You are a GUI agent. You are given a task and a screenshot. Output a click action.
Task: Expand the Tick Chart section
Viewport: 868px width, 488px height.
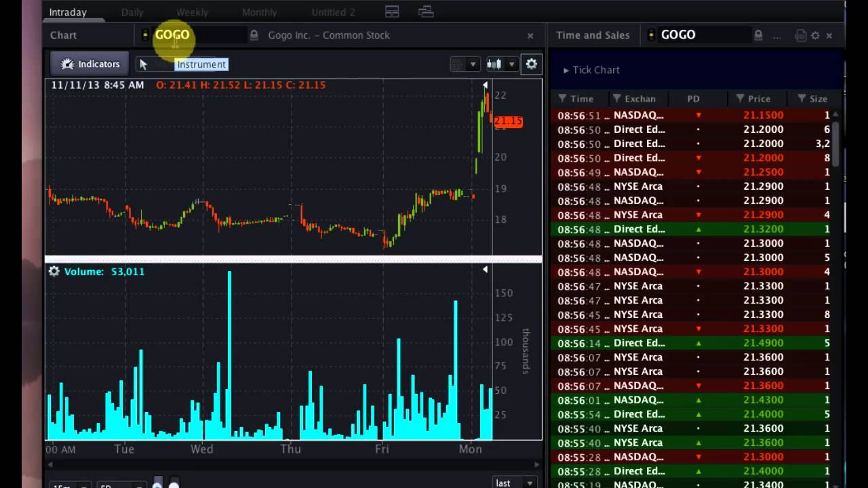point(591,70)
